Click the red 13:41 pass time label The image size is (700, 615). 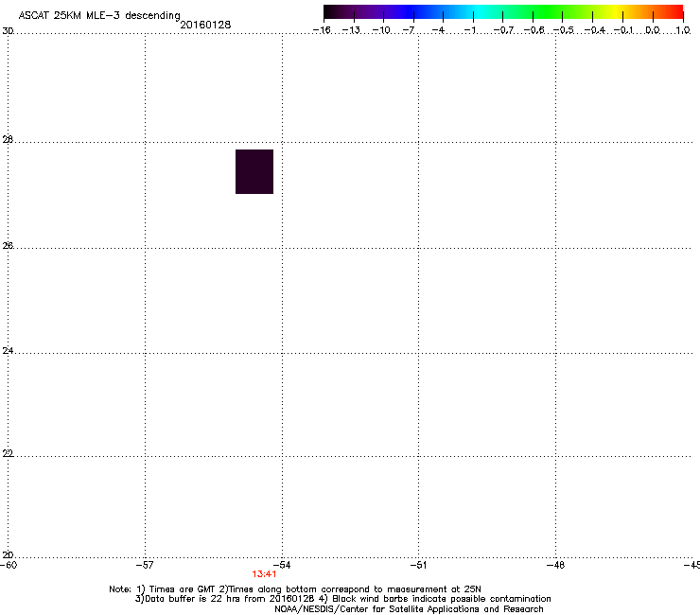264,574
